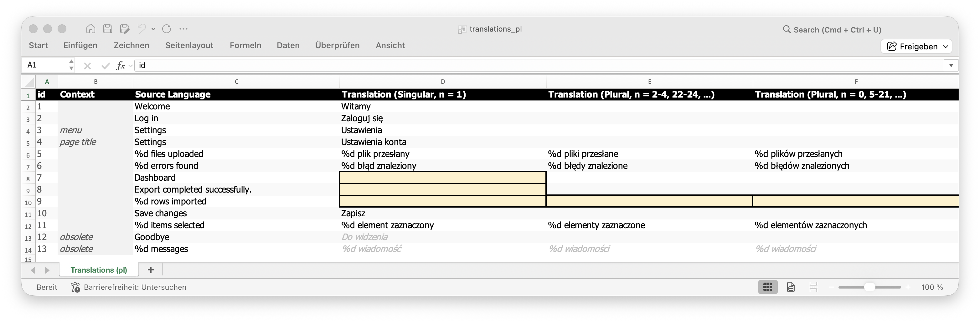Open Barrierefreiheit: Untersuchen status
980x322 pixels.
135,287
